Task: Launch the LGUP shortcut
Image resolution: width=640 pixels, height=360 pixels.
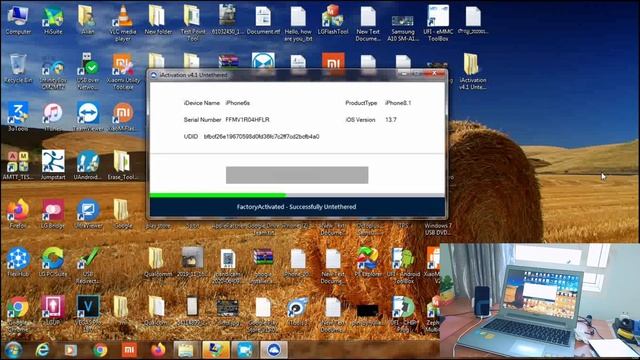Action: point(53,310)
